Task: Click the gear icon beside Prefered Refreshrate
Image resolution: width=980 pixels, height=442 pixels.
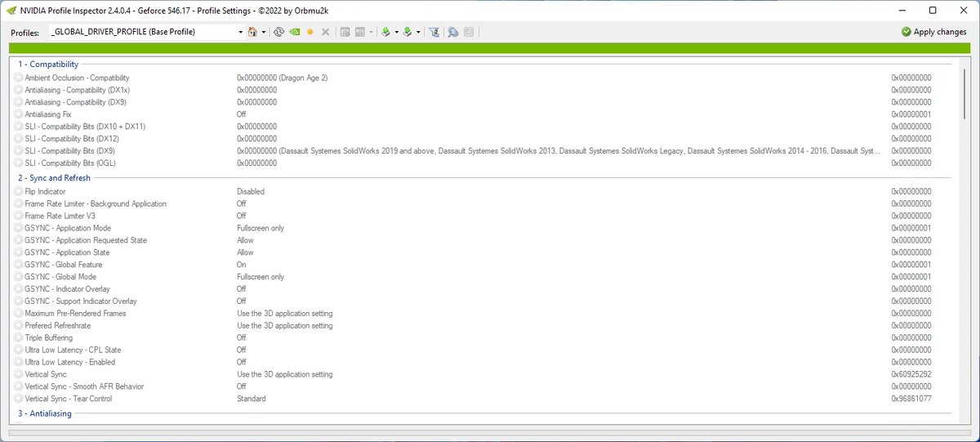Action: 19,325
